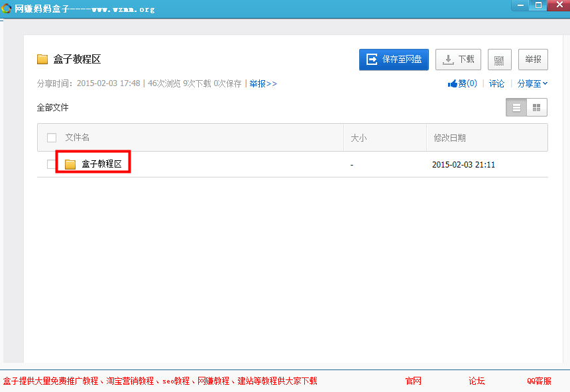Open the 盒子教程区 folder in the list
This screenshot has width=570, height=392.
click(x=101, y=164)
